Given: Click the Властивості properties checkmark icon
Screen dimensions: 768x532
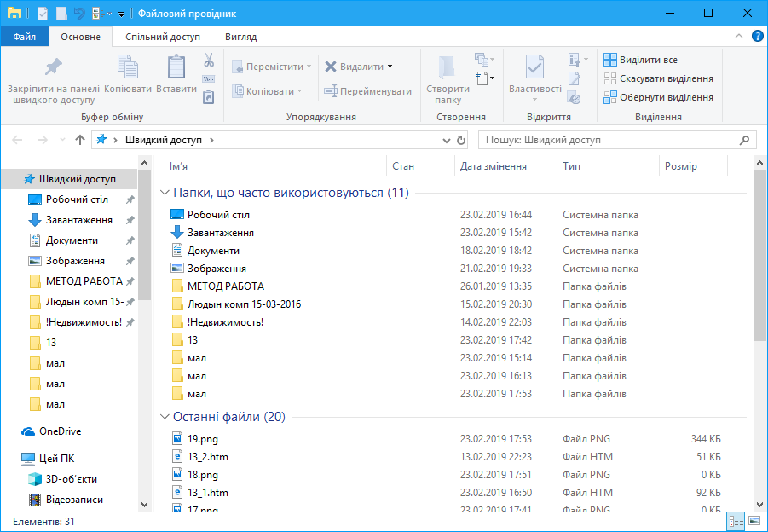Looking at the screenshot, I should (534, 67).
